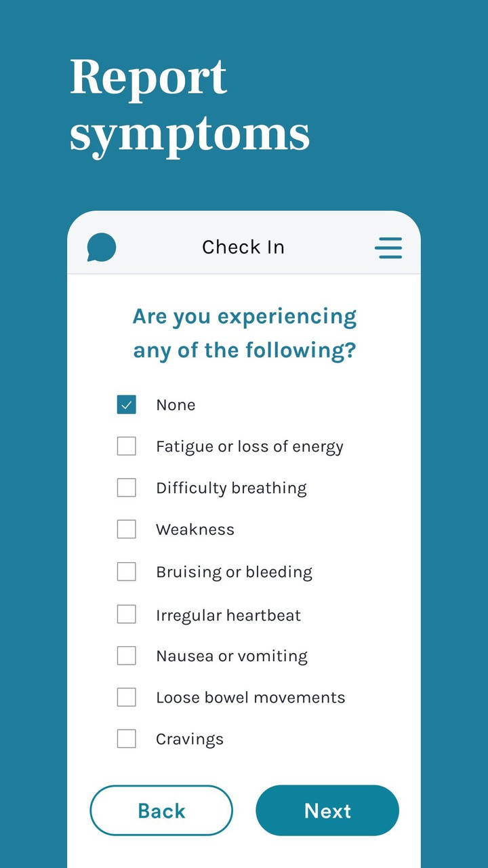Select the Cravings checkbox

[x=127, y=738]
